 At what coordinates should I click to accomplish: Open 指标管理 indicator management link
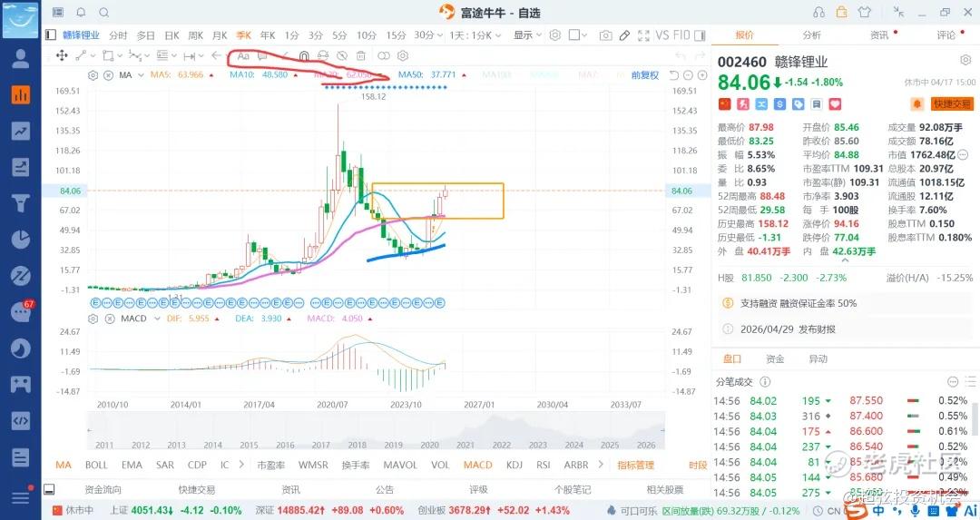(x=635, y=465)
